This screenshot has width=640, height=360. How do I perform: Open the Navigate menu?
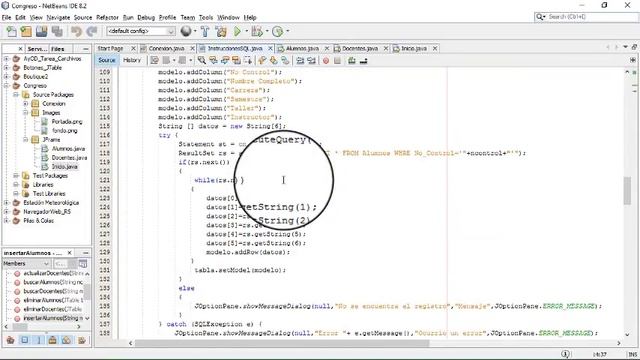click(x=58, y=18)
